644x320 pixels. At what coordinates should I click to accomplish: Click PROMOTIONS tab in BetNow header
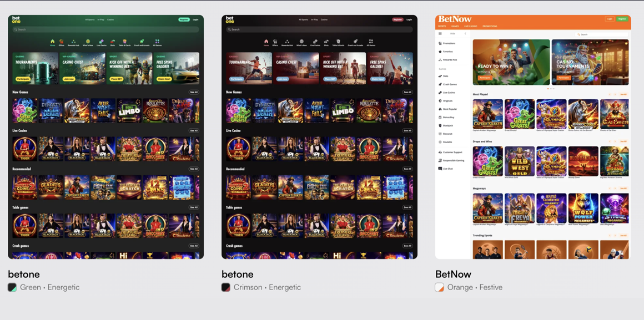(490, 26)
